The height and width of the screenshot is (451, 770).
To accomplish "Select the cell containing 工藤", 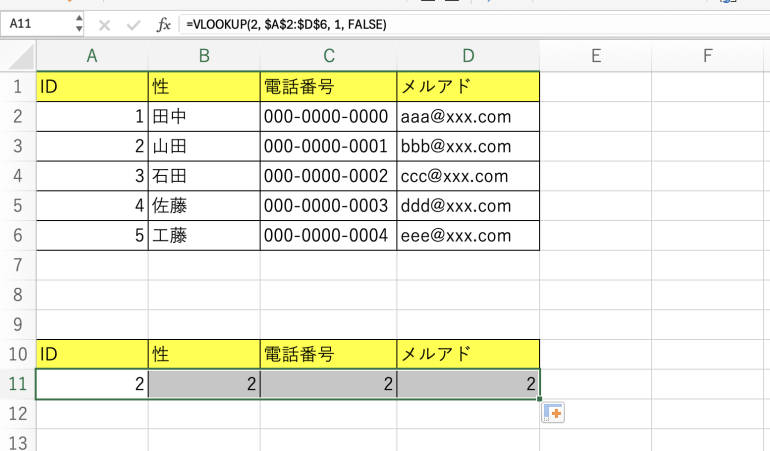I will [204, 235].
